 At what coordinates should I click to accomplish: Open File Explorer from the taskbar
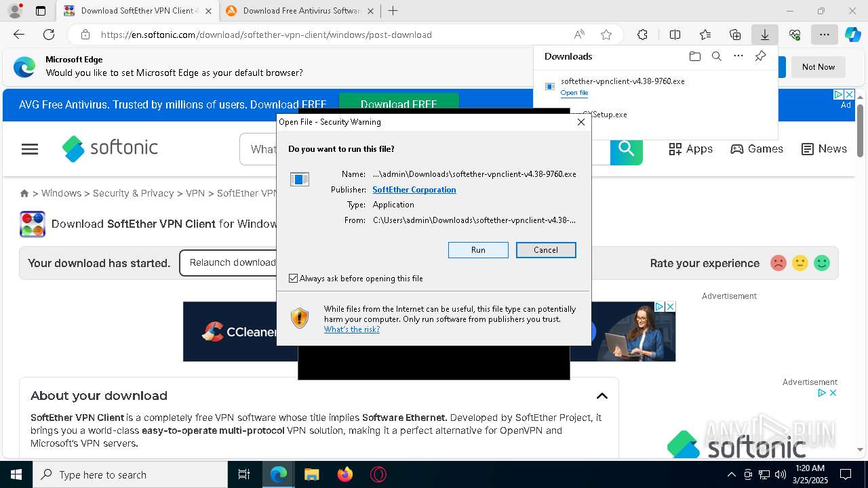[x=311, y=474]
